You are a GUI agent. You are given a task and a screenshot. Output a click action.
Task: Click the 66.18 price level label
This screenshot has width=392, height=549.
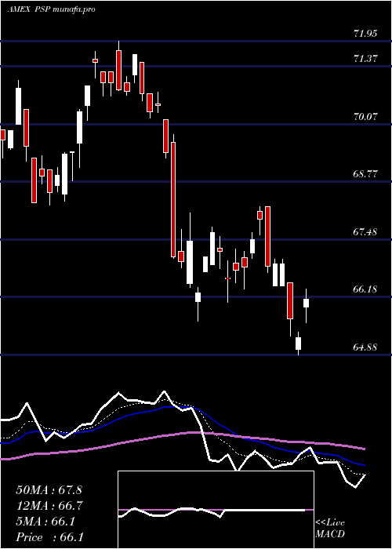365,289
